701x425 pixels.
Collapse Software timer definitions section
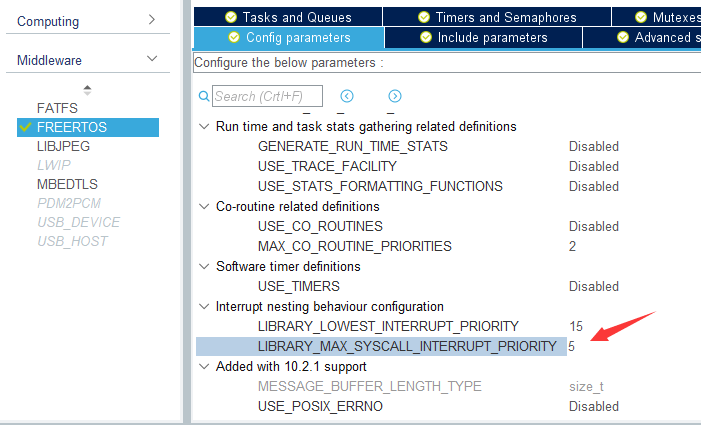(x=204, y=266)
